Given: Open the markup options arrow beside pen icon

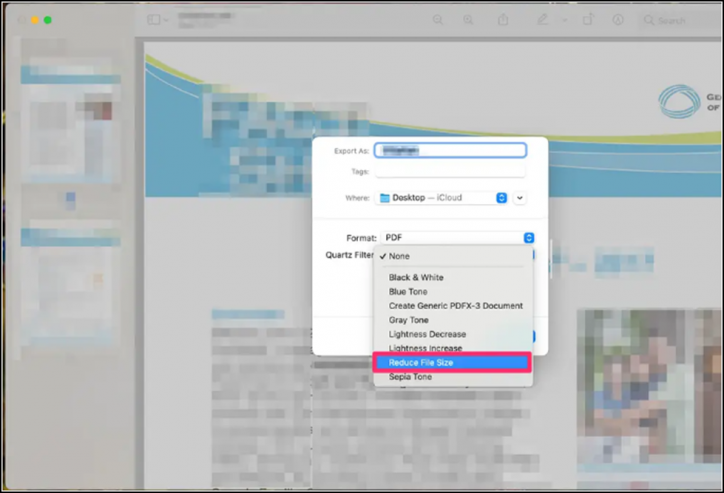Looking at the screenshot, I should 564,20.
